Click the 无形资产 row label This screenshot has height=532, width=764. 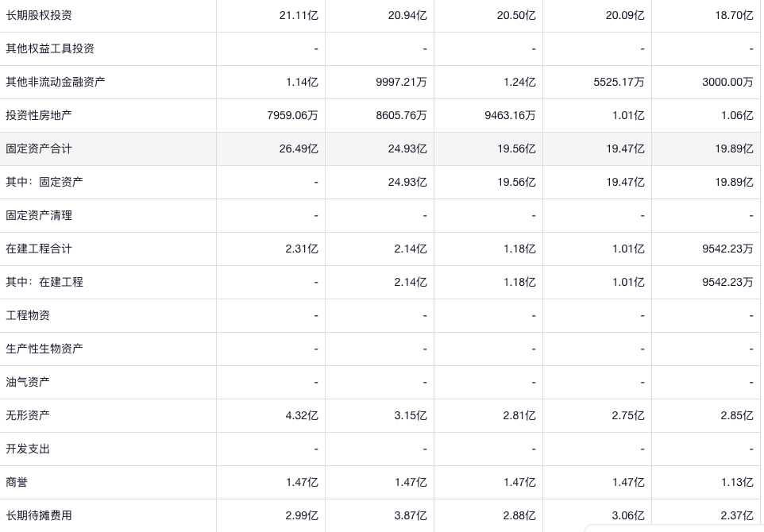pos(28,415)
